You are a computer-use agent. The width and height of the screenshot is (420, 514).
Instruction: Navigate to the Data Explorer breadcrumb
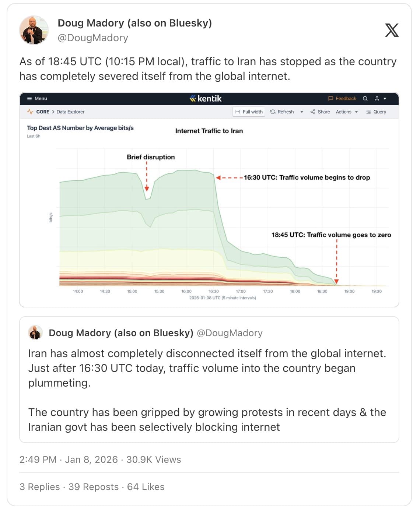point(70,112)
